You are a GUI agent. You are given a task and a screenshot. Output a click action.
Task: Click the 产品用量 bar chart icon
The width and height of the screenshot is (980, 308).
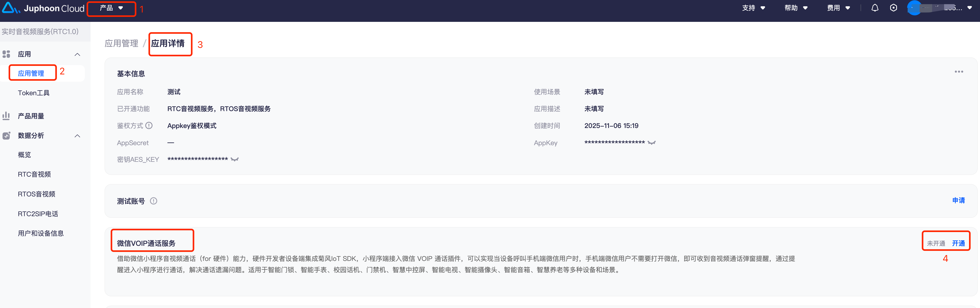click(x=6, y=116)
